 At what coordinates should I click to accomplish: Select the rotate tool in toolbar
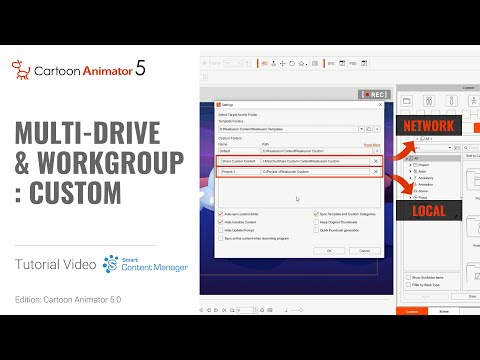[x=292, y=63]
